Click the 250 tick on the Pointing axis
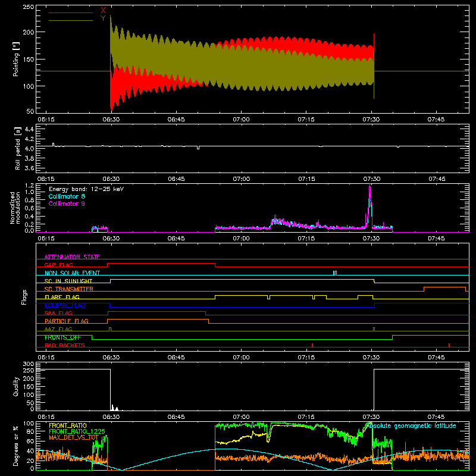The height and width of the screenshot is (476, 476). click(29, 7)
